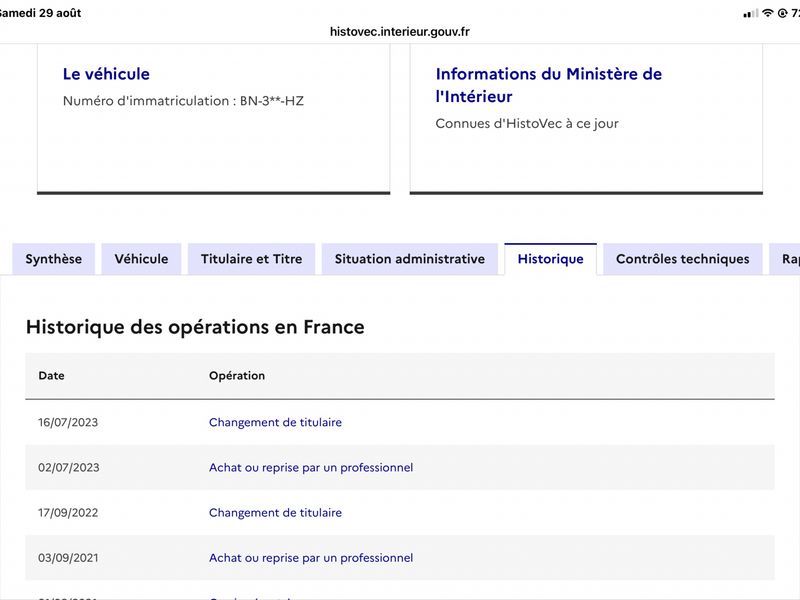Select the Historique tab
Screen dimensions: 800x600
[551, 259]
